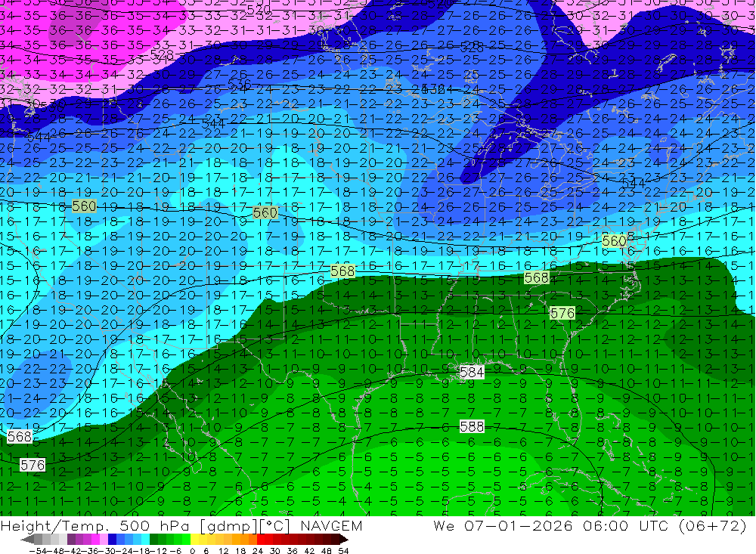Image resolution: width=756 pixels, height=554 pixels.
Task: Click the rightmost 560 contour label
Action: (x=614, y=240)
